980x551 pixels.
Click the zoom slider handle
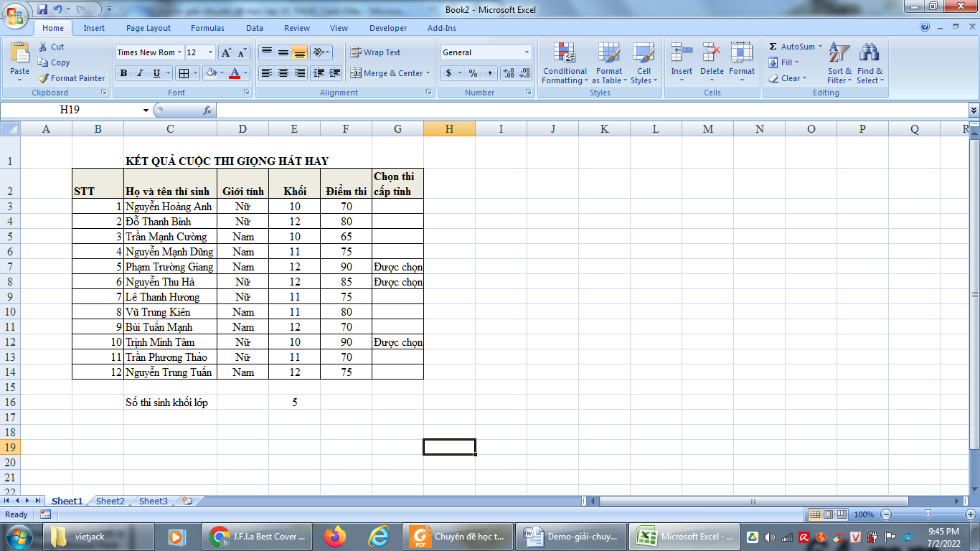[x=928, y=514]
